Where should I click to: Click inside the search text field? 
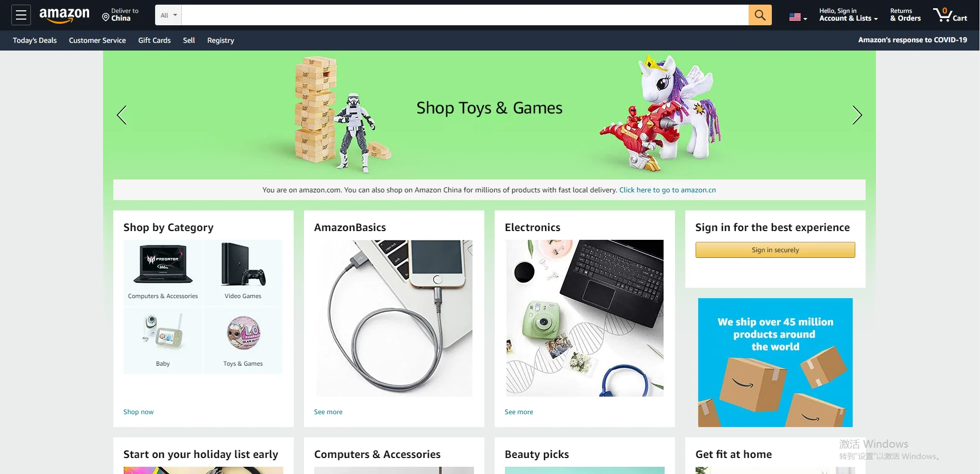tap(465, 15)
